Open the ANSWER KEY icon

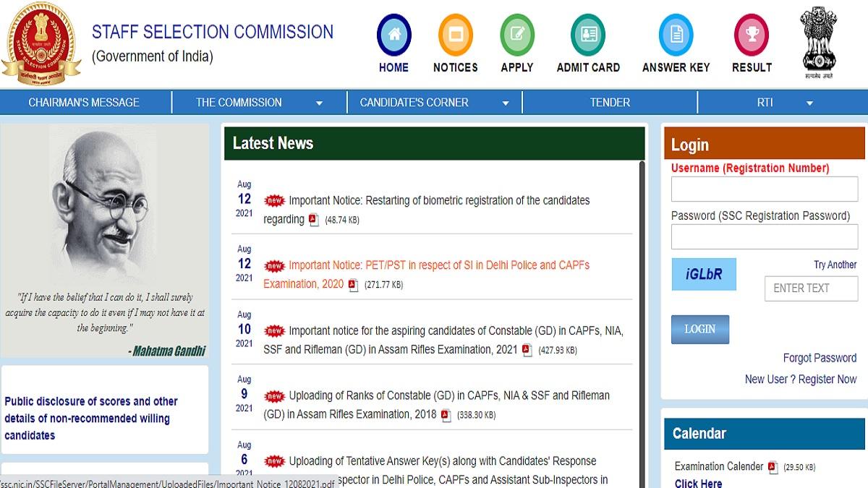click(676, 33)
